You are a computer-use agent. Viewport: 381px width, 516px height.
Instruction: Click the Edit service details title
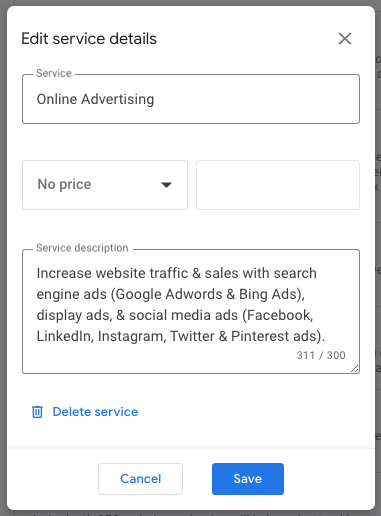[89, 38]
